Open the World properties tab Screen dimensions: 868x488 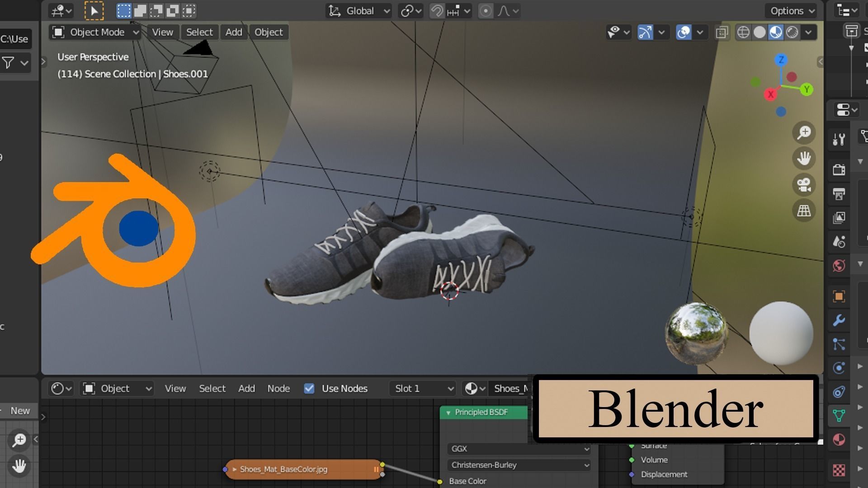[839, 266]
